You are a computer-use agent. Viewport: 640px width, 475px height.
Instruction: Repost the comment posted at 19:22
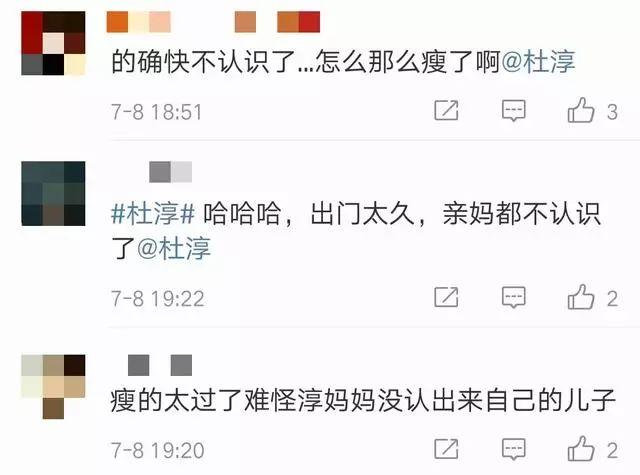446,297
